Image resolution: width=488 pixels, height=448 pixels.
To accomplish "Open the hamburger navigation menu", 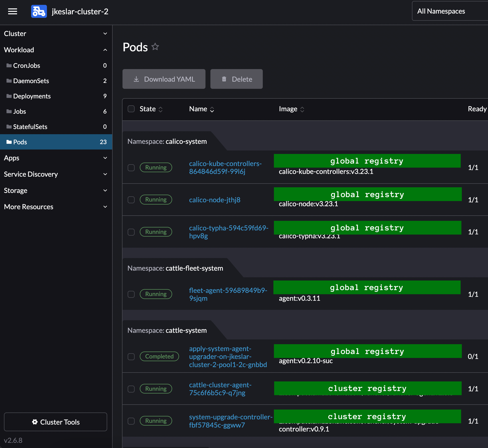I will tap(13, 12).
